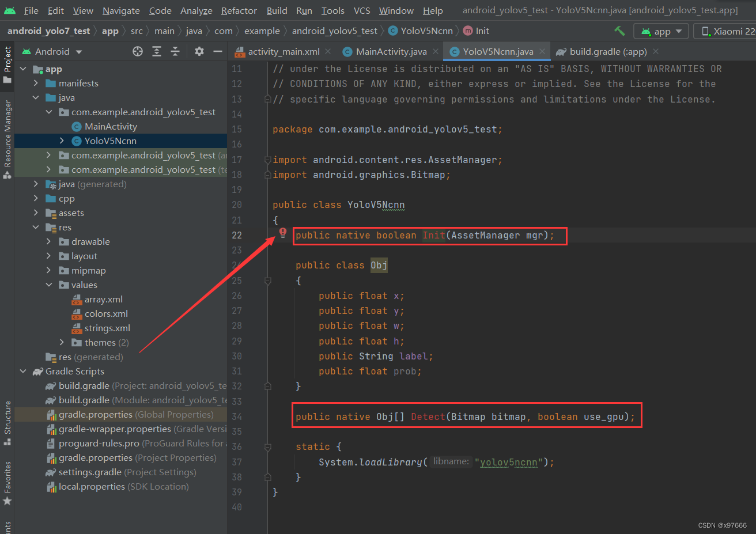Open settings.gradle file

121,472
